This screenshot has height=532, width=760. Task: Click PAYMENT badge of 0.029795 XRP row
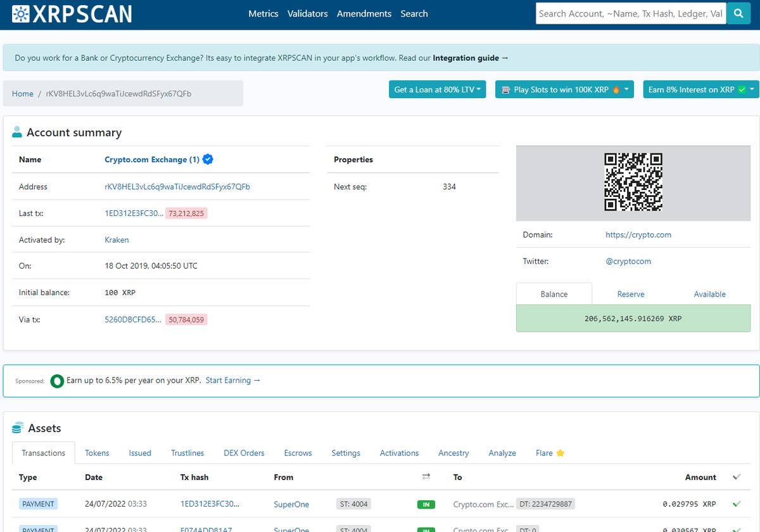pos(38,504)
